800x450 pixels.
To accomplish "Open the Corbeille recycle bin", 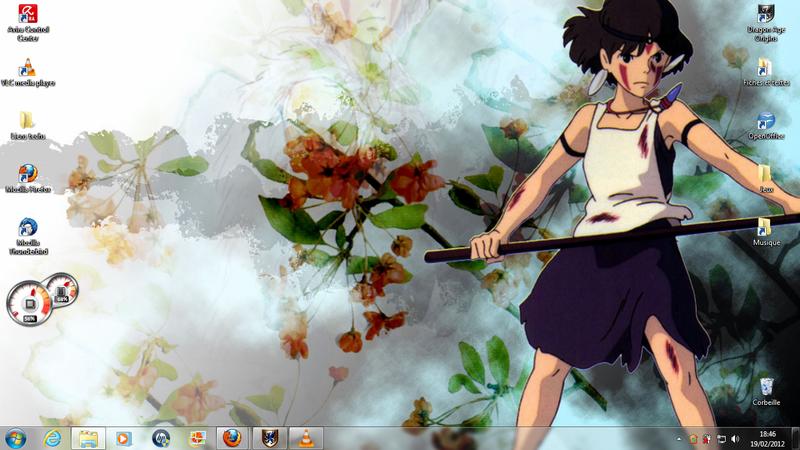I will 766,392.
